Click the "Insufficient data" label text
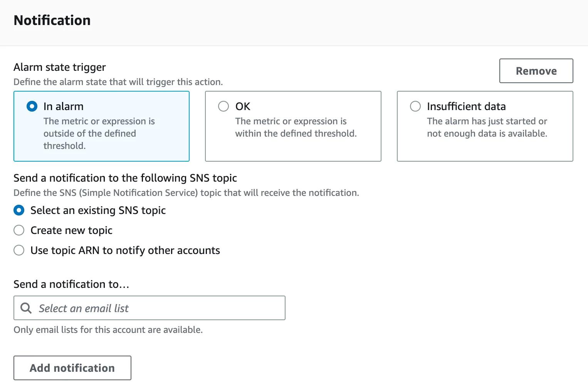This screenshot has height=391, width=588. 466,106
